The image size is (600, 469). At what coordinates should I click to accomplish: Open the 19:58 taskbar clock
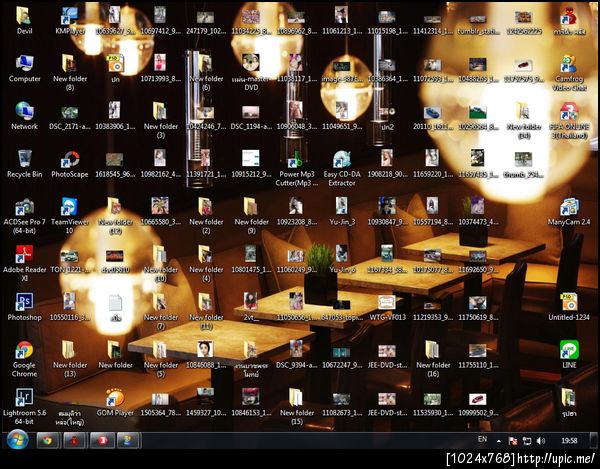coord(569,441)
